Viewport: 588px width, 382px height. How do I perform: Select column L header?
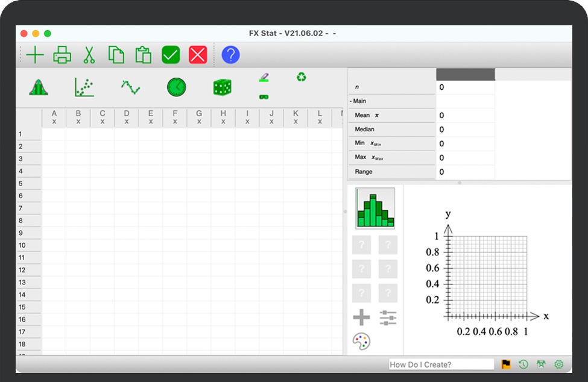click(x=320, y=117)
